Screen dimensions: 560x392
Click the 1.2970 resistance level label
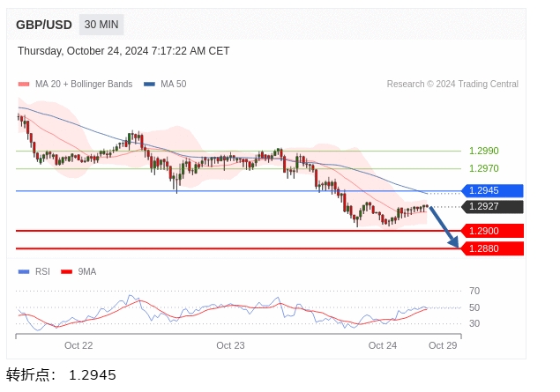pos(483,168)
